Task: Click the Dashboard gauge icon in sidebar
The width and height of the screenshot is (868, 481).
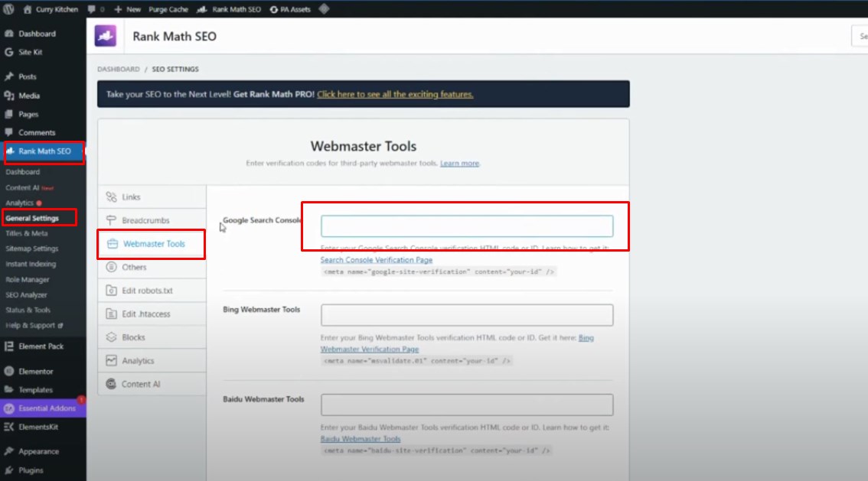Action: tap(9, 34)
